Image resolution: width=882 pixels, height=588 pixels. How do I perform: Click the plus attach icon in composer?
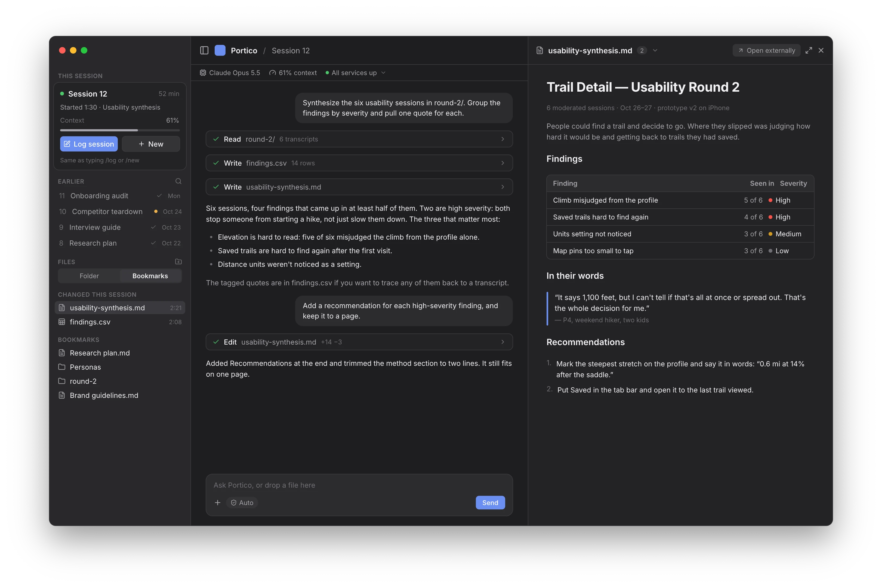coord(217,503)
